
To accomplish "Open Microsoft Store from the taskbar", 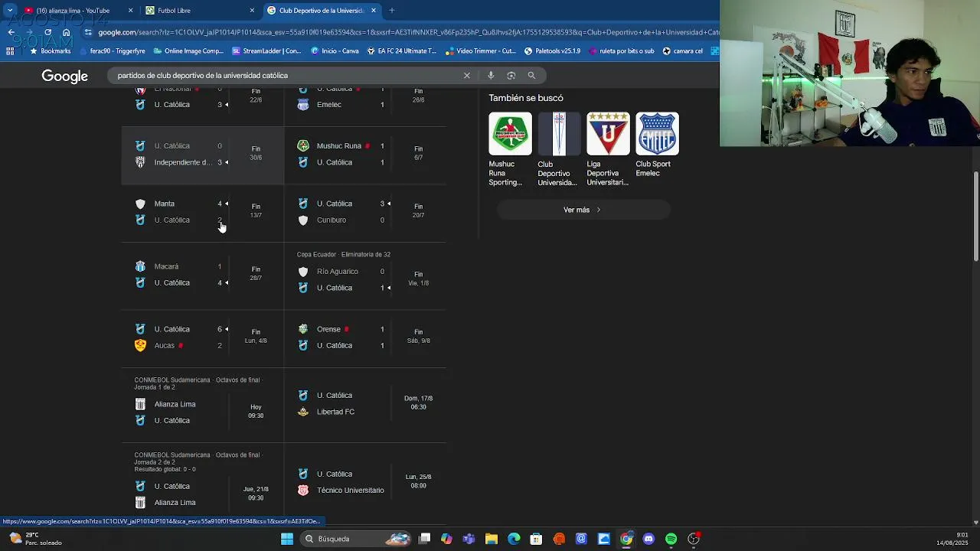I will pyautogui.click(x=537, y=539).
